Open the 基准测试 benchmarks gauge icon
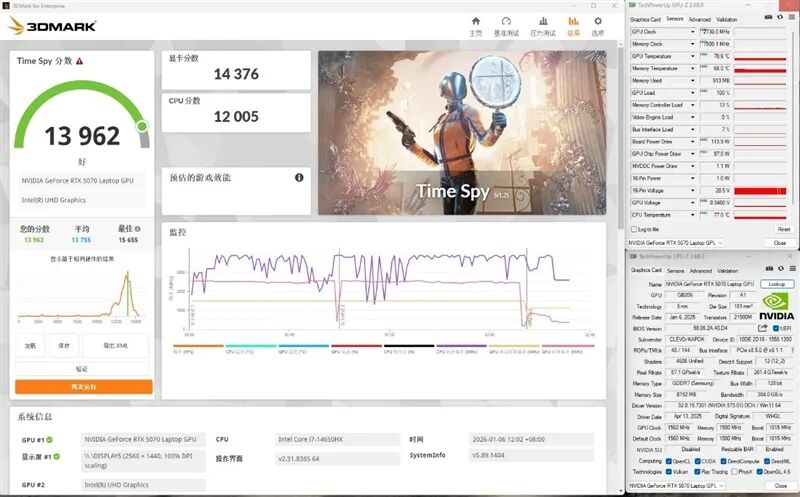 (x=507, y=24)
